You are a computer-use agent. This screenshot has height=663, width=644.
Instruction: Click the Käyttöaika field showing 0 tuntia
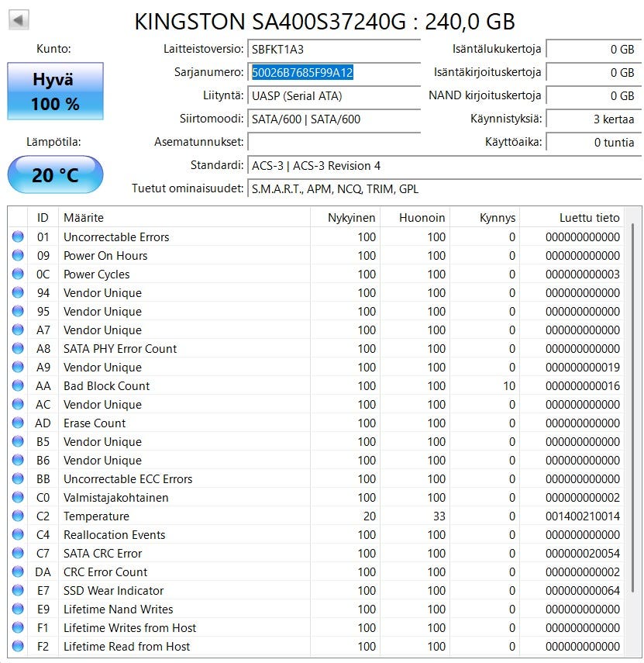[x=594, y=142]
